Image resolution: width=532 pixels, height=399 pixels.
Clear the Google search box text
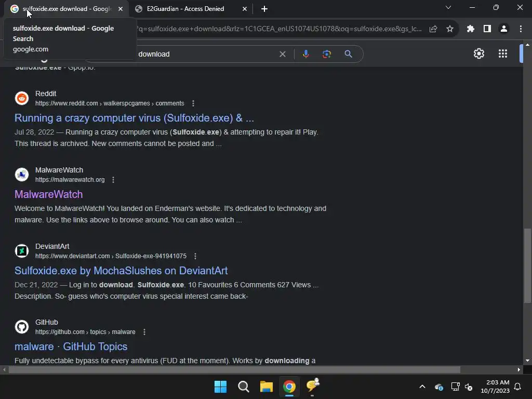pyautogui.click(x=282, y=54)
